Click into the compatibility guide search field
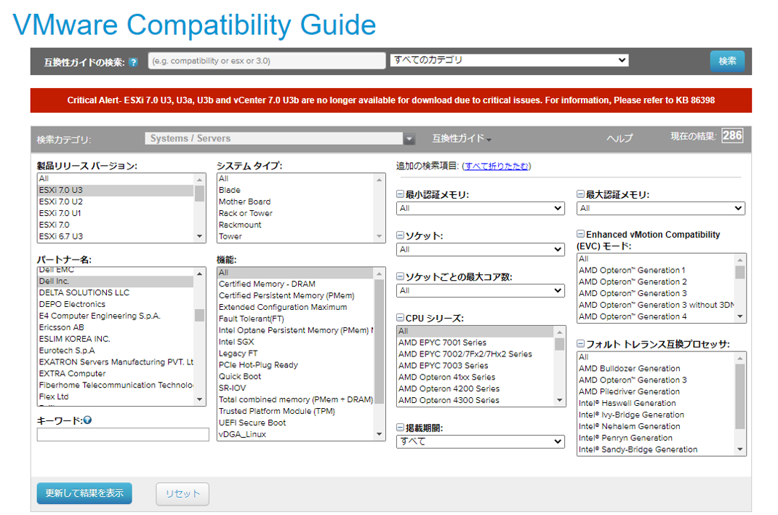This screenshot has height=515, width=778. click(266, 61)
